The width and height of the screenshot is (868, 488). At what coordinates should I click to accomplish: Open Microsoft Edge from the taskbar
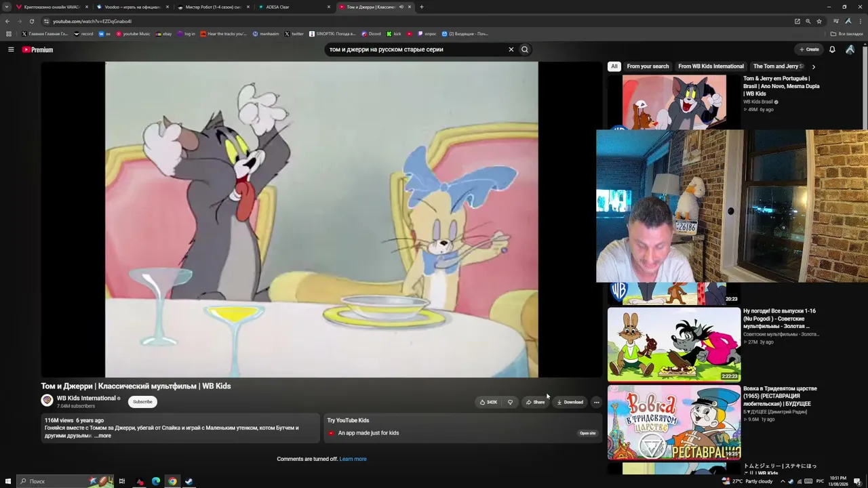point(156,481)
